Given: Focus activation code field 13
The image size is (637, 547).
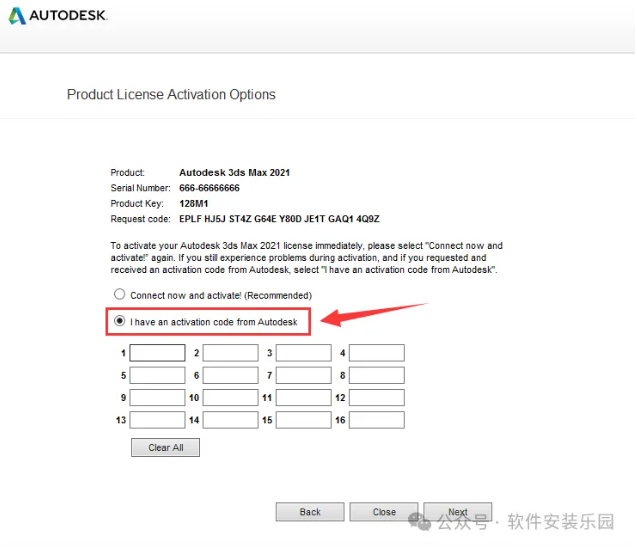Looking at the screenshot, I should pos(157,420).
